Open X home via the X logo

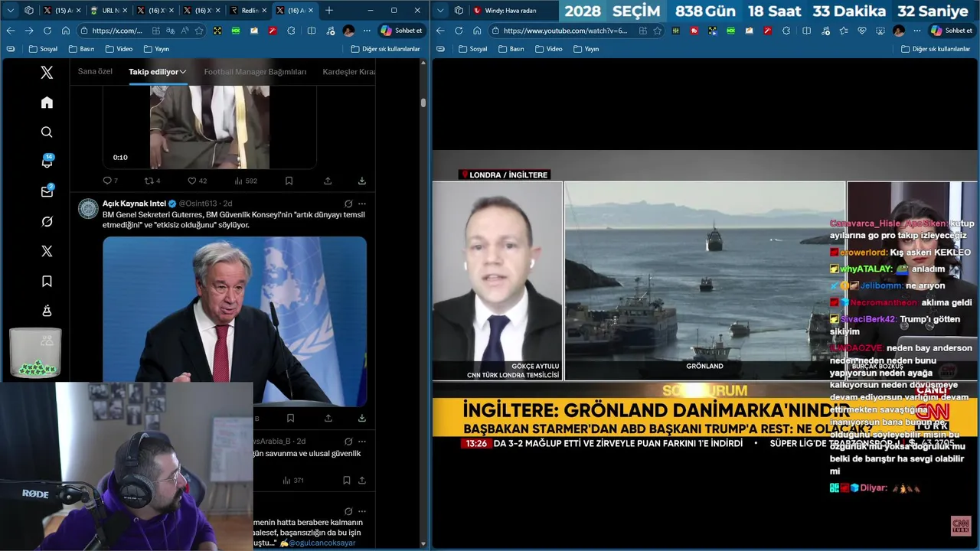pos(47,73)
